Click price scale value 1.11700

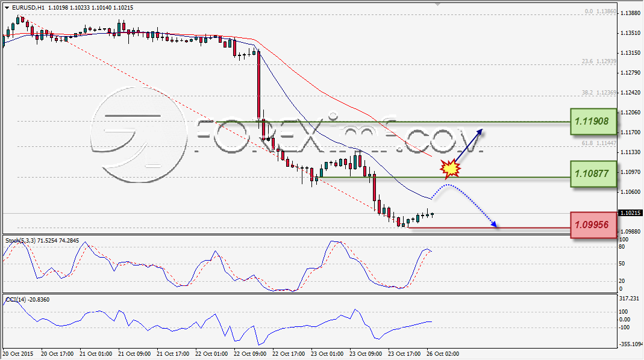pos(631,132)
